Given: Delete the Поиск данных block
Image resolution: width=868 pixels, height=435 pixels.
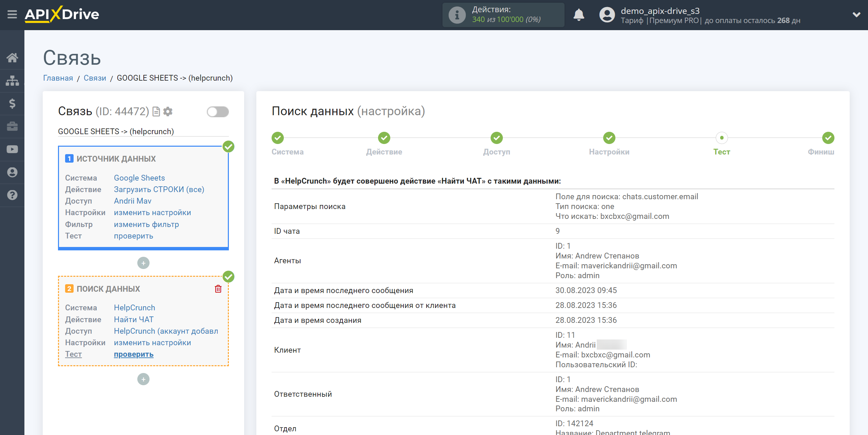Looking at the screenshot, I should (218, 289).
